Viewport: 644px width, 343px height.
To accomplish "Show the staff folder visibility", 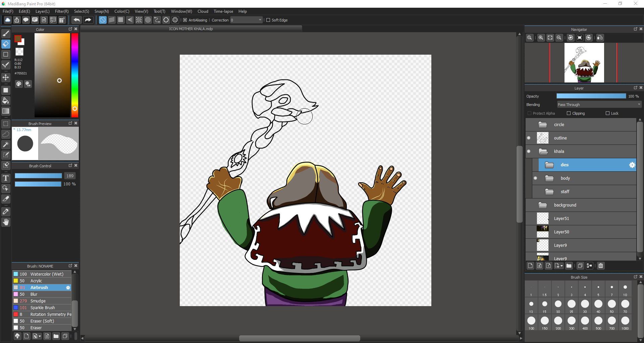I will [536, 192].
